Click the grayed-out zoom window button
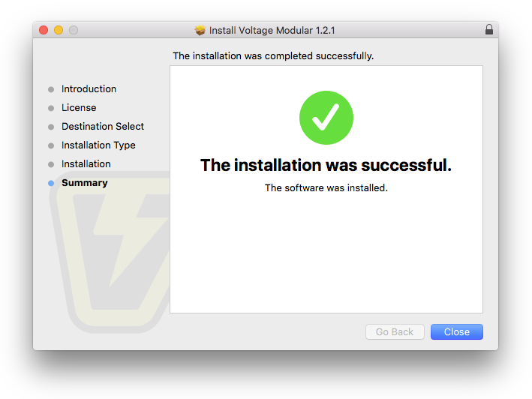The image size is (532, 399). 74,30
